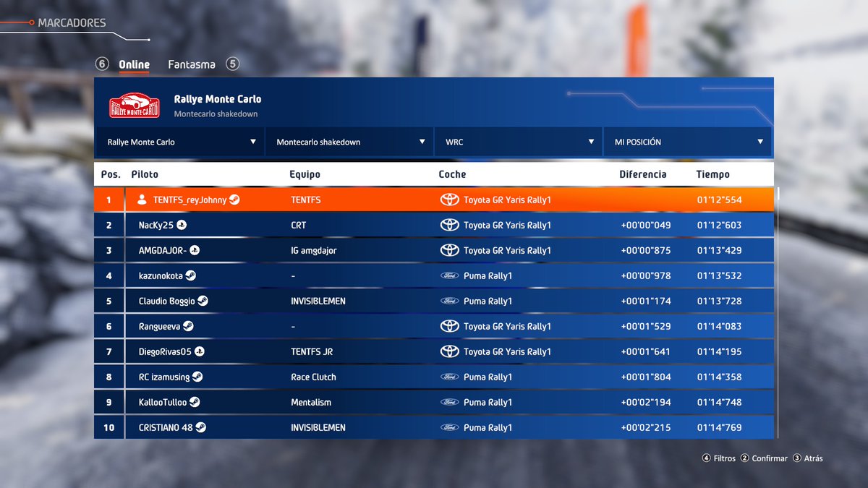The height and width of the screenshot is (488, 868).
Task: Click team name Mentalism
Action: point(311,402)
